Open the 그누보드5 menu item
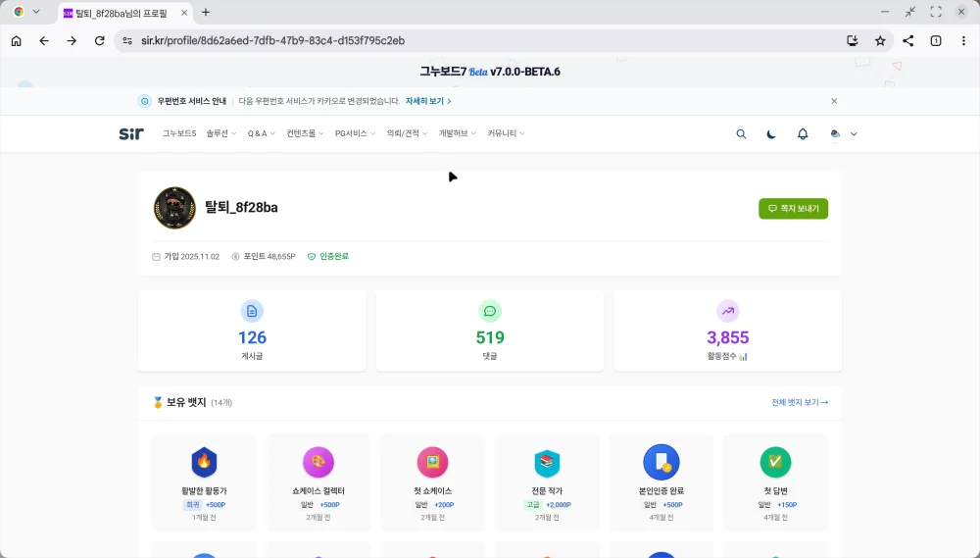This screenshot has width=980, height=558. tap(179, 134)
